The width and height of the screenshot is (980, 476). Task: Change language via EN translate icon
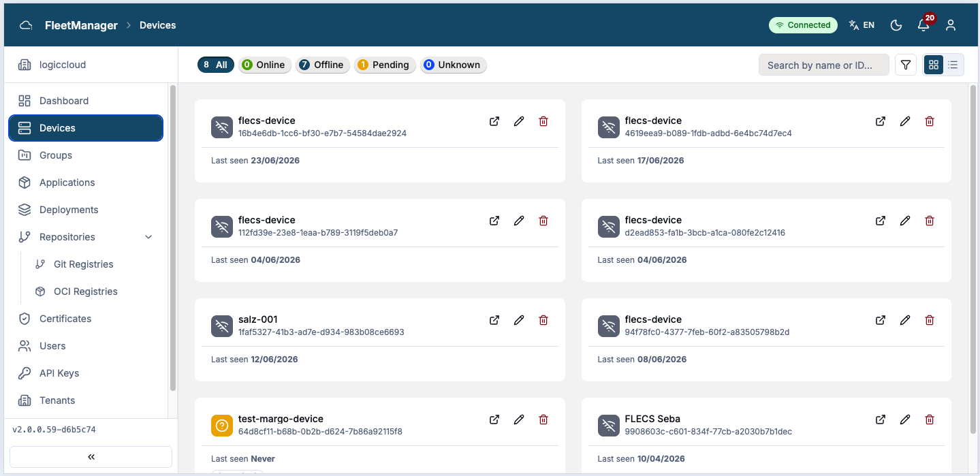point(862,25)
